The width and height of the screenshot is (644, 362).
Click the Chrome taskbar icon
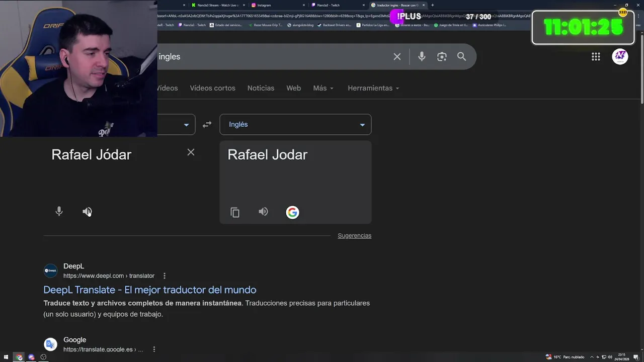[19, 357]
